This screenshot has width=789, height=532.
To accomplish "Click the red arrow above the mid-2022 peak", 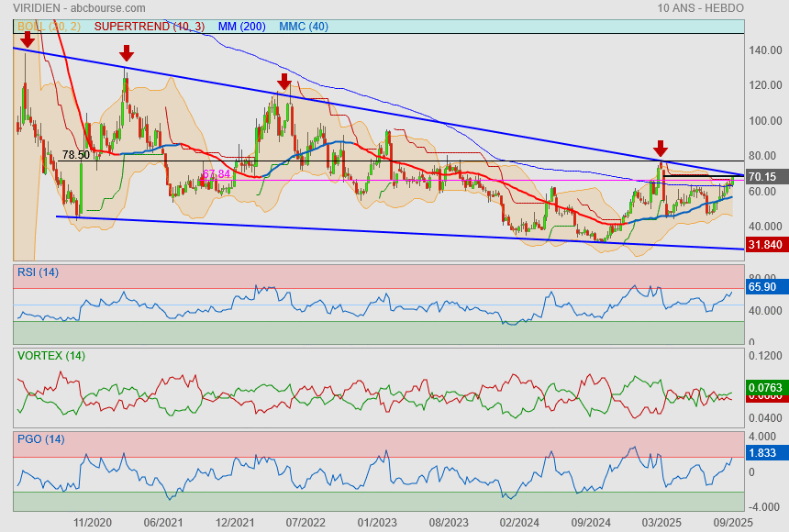I will pos(284,83).
